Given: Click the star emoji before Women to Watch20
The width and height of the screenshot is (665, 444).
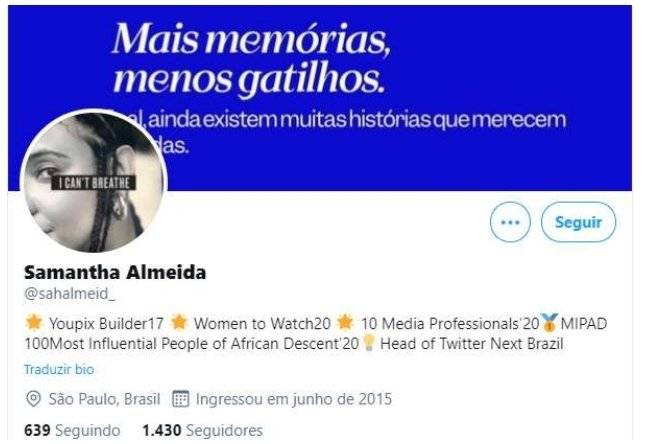Looking at the screenshot, I should click(x=179, y=322).
